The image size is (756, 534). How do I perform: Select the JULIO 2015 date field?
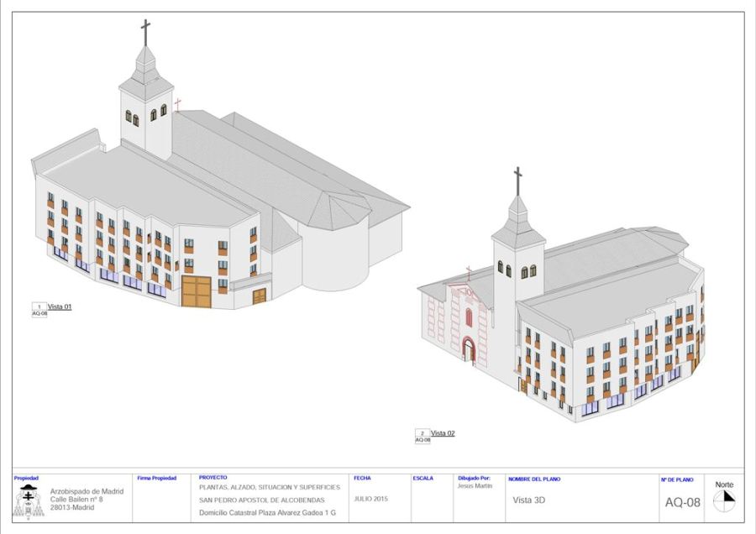coord(371,499)
